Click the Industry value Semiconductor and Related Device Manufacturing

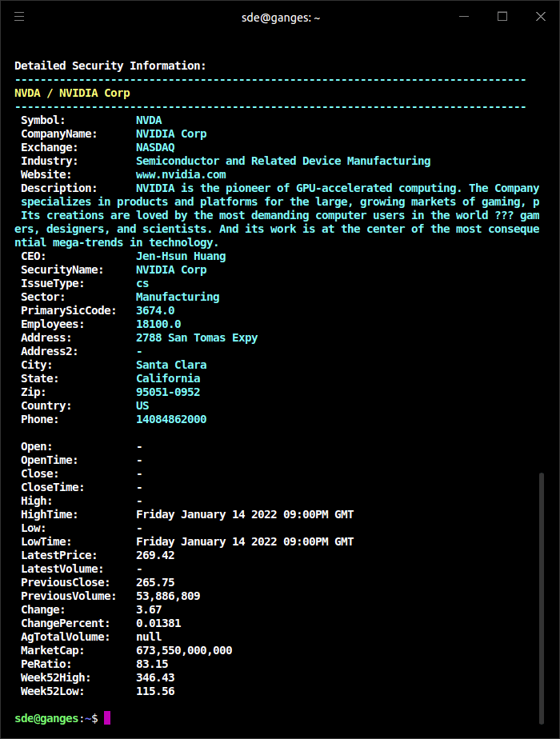coord(283,162)
